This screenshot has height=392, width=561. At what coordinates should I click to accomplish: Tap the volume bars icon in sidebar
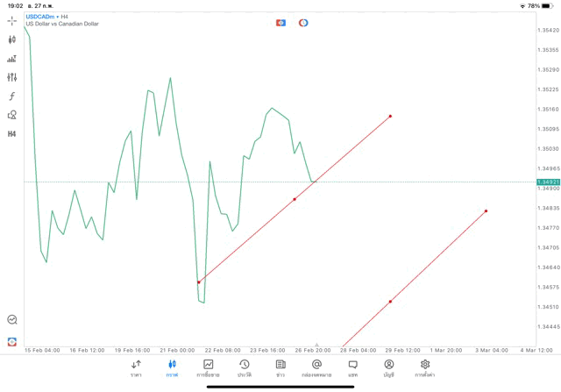point(12,59)
